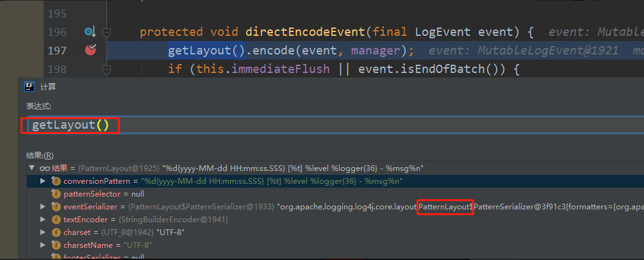Screen dimensions: 644x260
Task: Click the field icon next to eventSerializer
Action: pyautogui.click(x=56, y=207)
